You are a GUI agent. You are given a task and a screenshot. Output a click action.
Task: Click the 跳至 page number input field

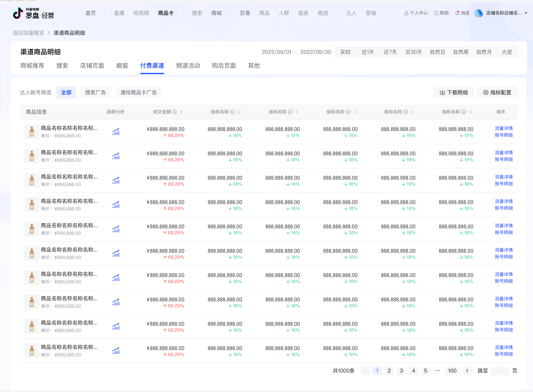coord(500,371)
